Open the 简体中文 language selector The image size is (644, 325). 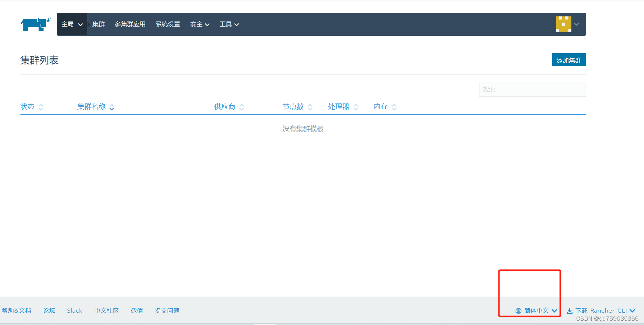(536, 311)
